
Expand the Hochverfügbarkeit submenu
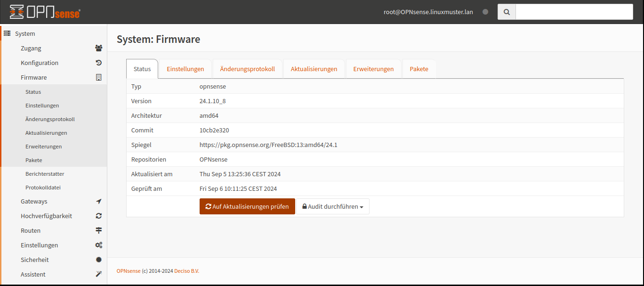click(x=54, y=216)
